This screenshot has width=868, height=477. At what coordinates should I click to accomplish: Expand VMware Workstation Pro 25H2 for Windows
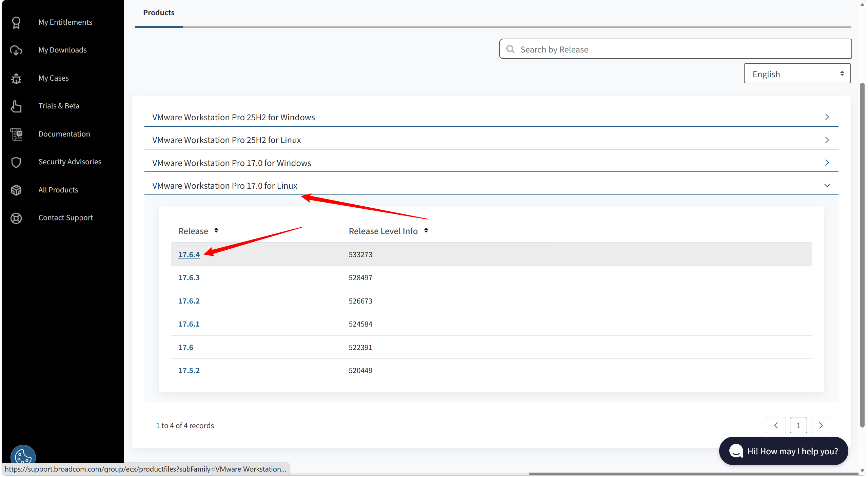tap(827, 117)
